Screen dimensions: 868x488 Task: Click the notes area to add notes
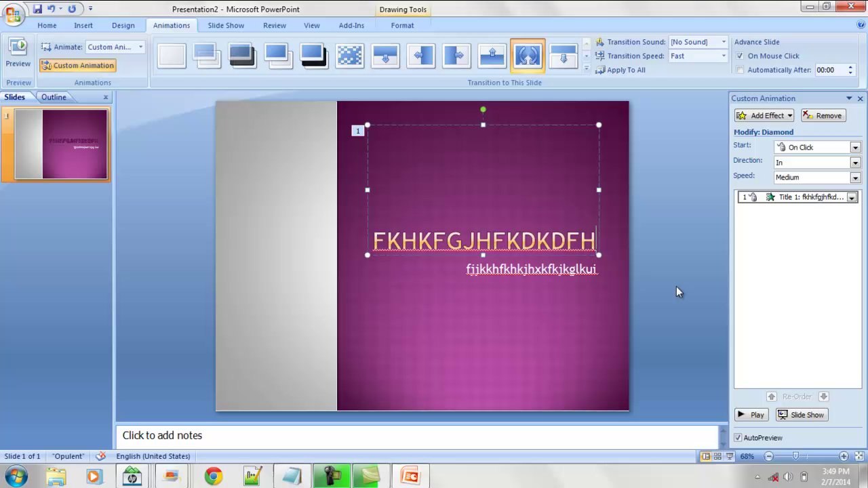point(417,436)
